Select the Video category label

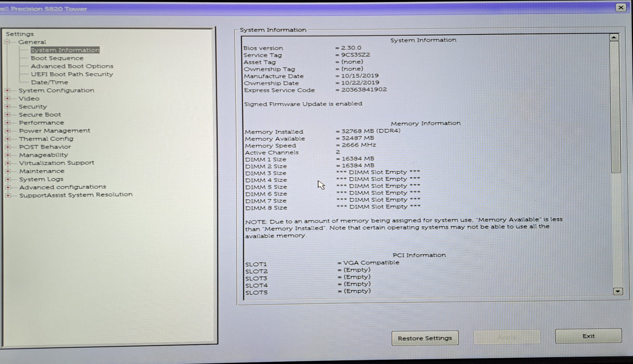pyautogui.click(x=29, y=98)
